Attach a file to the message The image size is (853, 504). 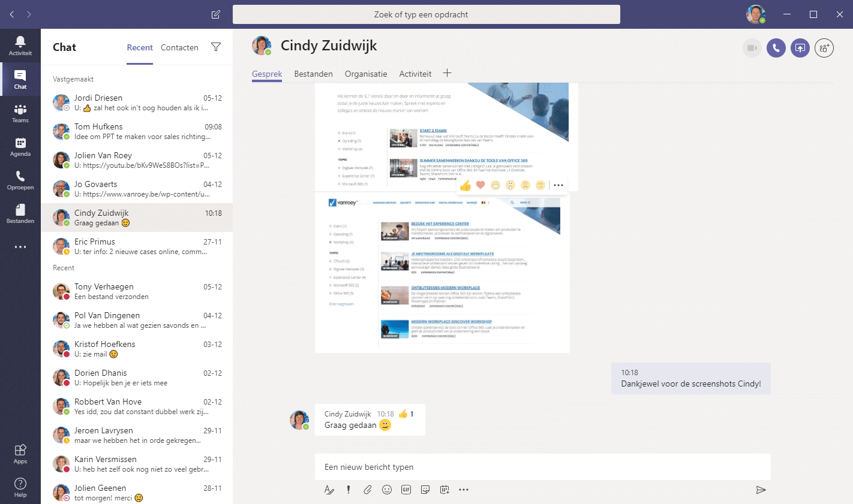coord(368,490)
